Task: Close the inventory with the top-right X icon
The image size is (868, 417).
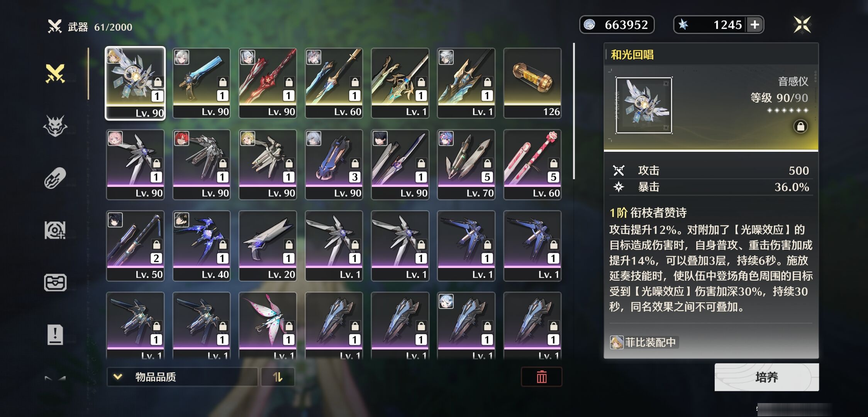Action: coord(802,25)
